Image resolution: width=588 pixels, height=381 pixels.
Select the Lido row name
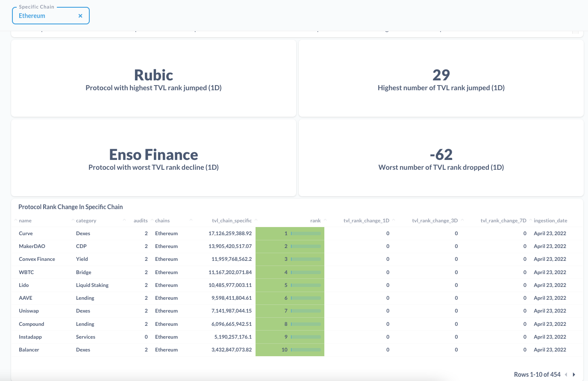click(24, 285)
